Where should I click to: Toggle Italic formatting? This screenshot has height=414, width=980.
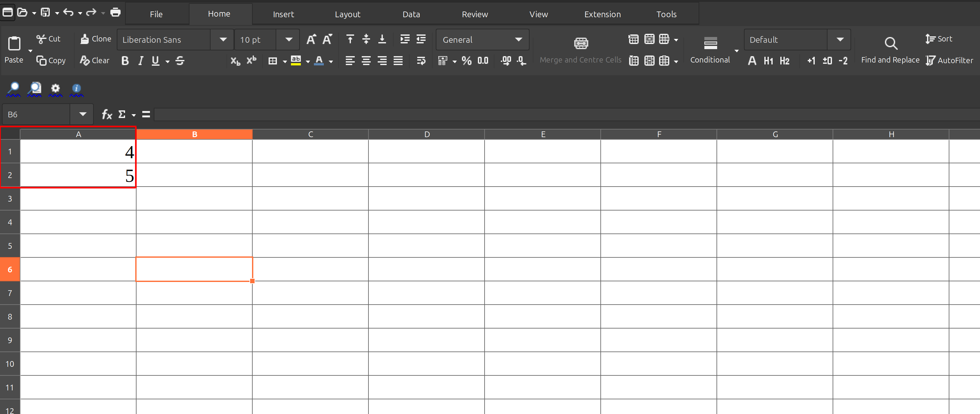click(x=140, y=61)
